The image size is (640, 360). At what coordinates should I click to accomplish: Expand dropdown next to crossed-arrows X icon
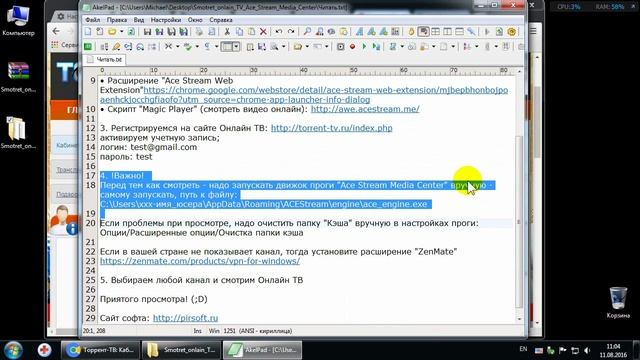tap(178, 47)
